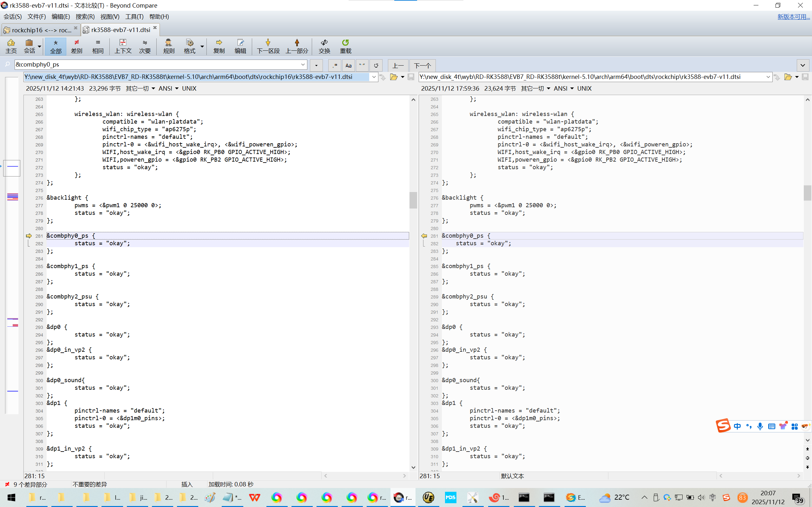Click the left pane vertical scrollbar thumb
Viewport: 812px width, 507px height.
pyautogui.click(x=413, y=200)
